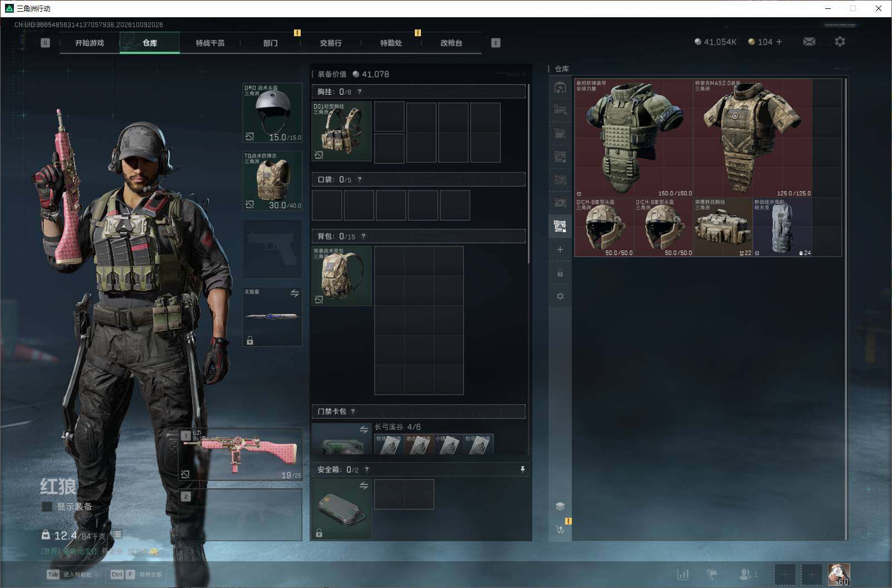Click the question mark next to 胸挂
The image size is (892, 588).
pyautogui.click(x=359, y=92)
